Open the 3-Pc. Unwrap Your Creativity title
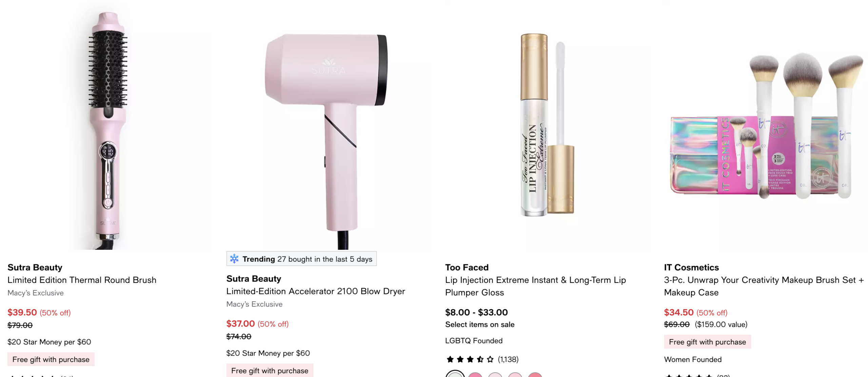This screenshot has height=377, width=868. [763, 286]
